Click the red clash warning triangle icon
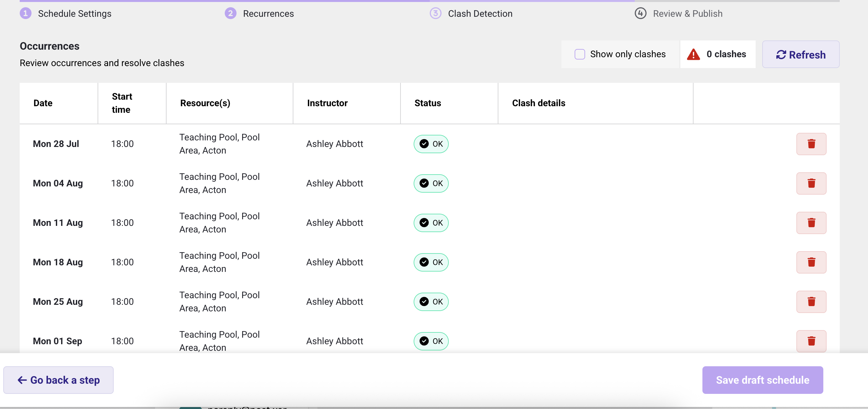The width and height of the screenshot is (868, 409). tap(694, 54)
